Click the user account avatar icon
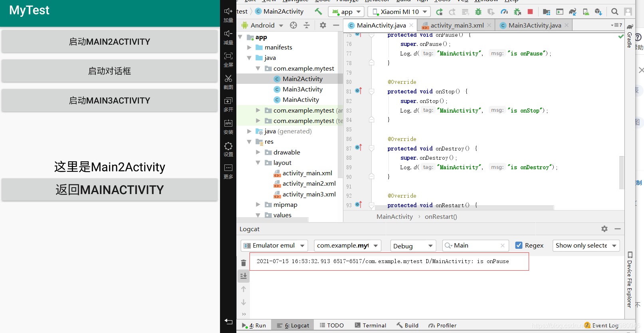644x333 pixels. tap(628, 12)
